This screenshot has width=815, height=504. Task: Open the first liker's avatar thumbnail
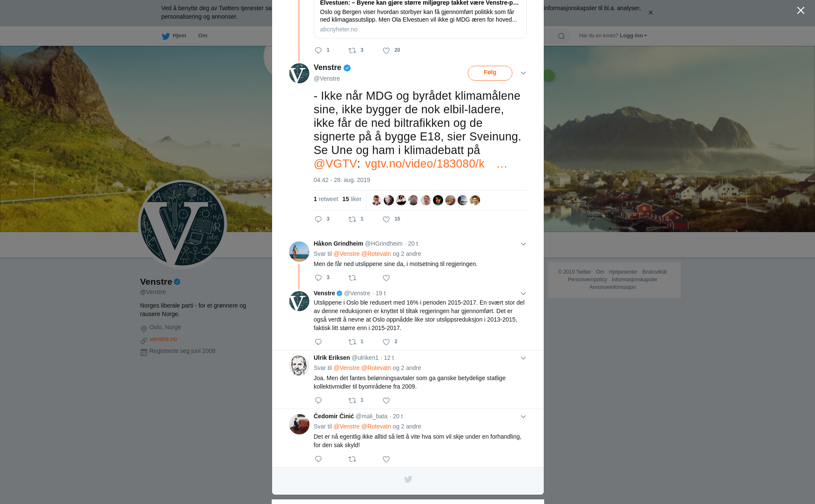pyautogui.click(x=377, y=200)
